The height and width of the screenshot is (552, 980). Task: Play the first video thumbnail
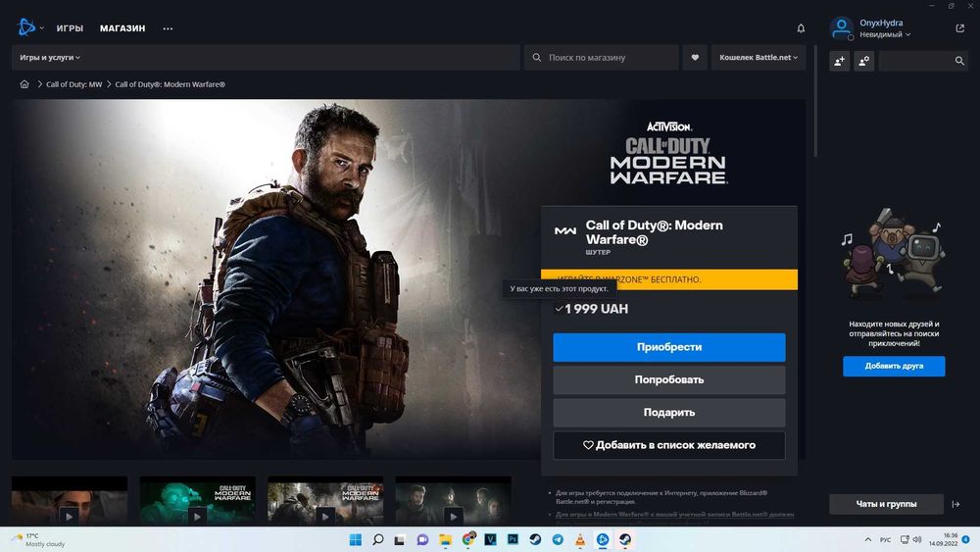point(70,517)
